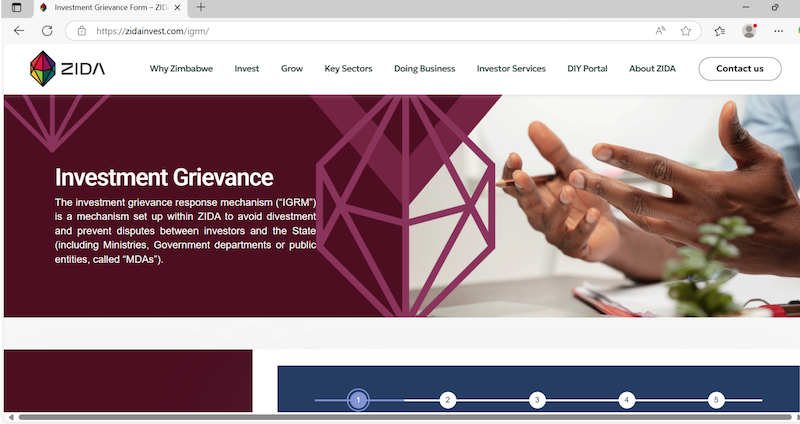Viewport: 800px width, 424px height.
Task: Open the browser profile avatar
Action: [x=749, y=31]
